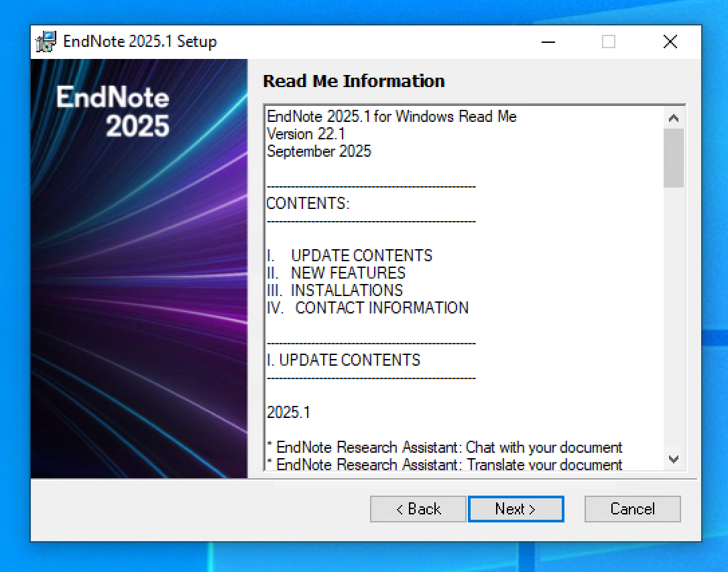Click the "EndNote 2025.1 Setup" title bar text

coord(139,42)
